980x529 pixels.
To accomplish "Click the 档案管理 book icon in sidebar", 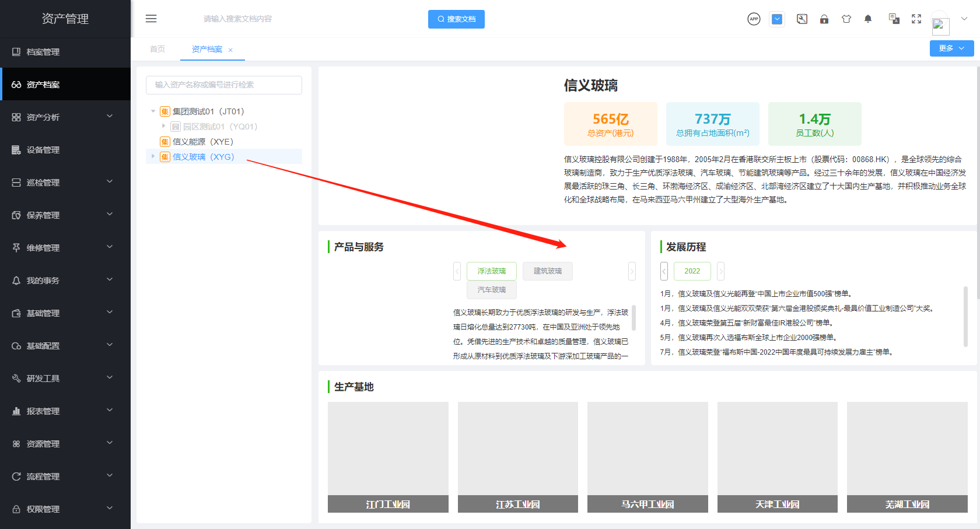I will click(16, 52).
